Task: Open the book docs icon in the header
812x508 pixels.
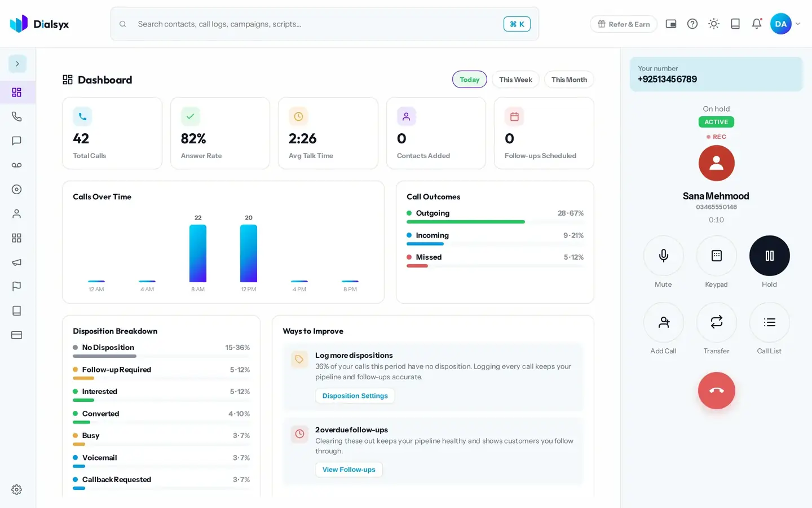Action: 735,24
